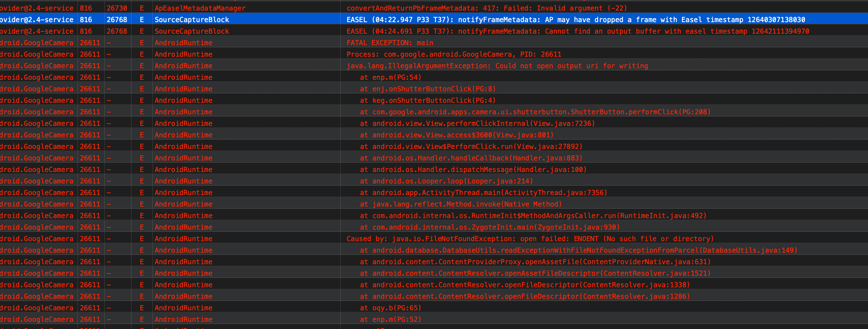
Task: Click the ApEaselMetadataManager tag cell
Action: [x=200, y=8]
